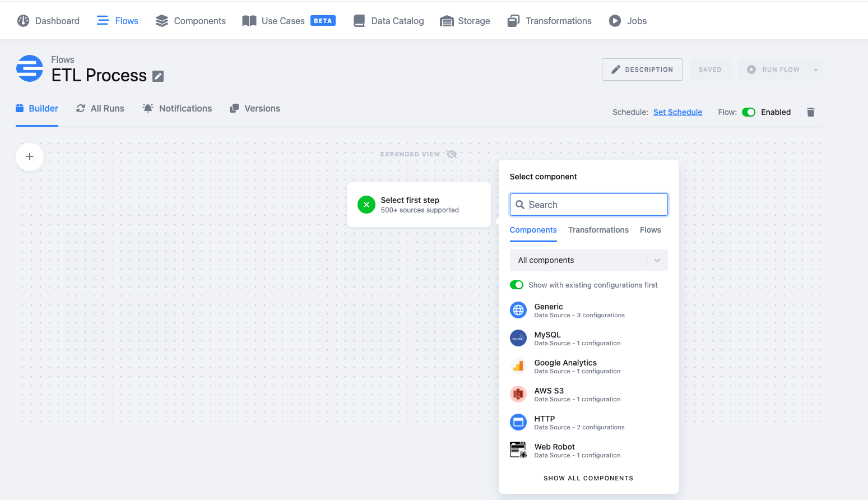Expand the Run Flow dropdown arrow
The image size is (868, 500).
(816, 70)
